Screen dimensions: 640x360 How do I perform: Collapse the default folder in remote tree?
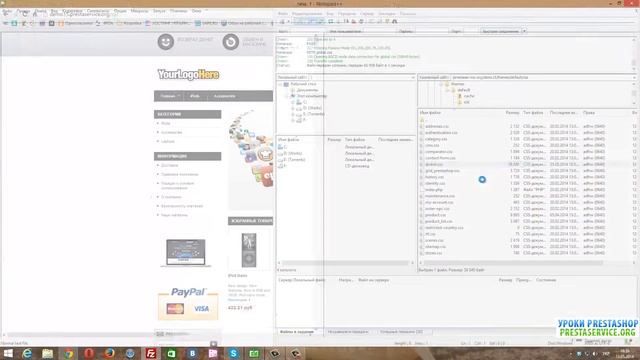coord(447,90)
